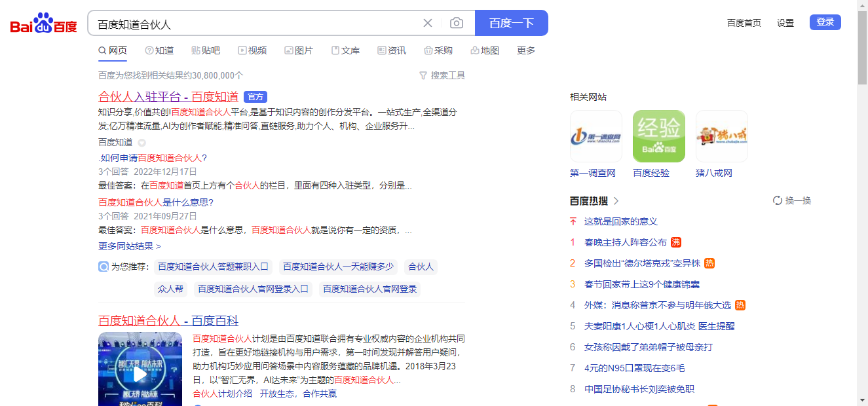Open result 合伙人入驻平台 - 百度知道
The height and width of the screenshot is (406, 868).
(168, 97)
